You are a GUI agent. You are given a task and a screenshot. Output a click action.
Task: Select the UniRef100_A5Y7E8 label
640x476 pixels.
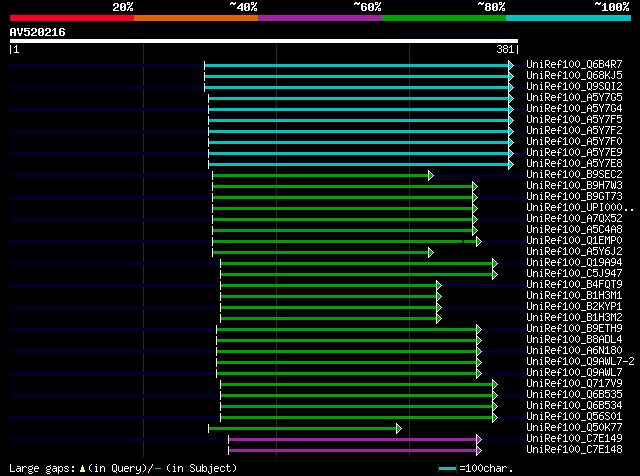(x=574, y=164)
